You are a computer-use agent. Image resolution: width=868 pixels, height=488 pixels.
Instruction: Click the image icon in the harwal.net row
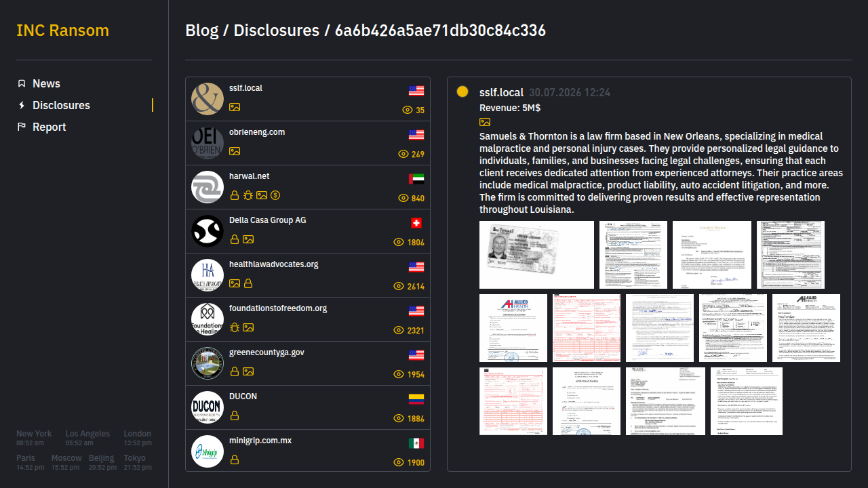(x=262, y=195)
